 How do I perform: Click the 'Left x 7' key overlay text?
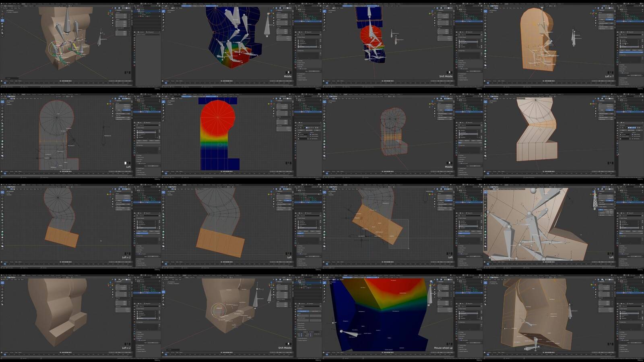tap(609, 76)
